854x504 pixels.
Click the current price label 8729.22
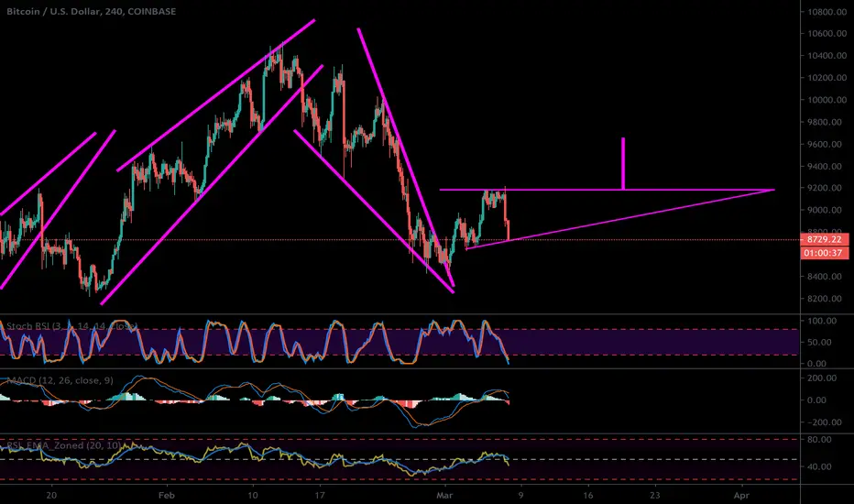824,239
